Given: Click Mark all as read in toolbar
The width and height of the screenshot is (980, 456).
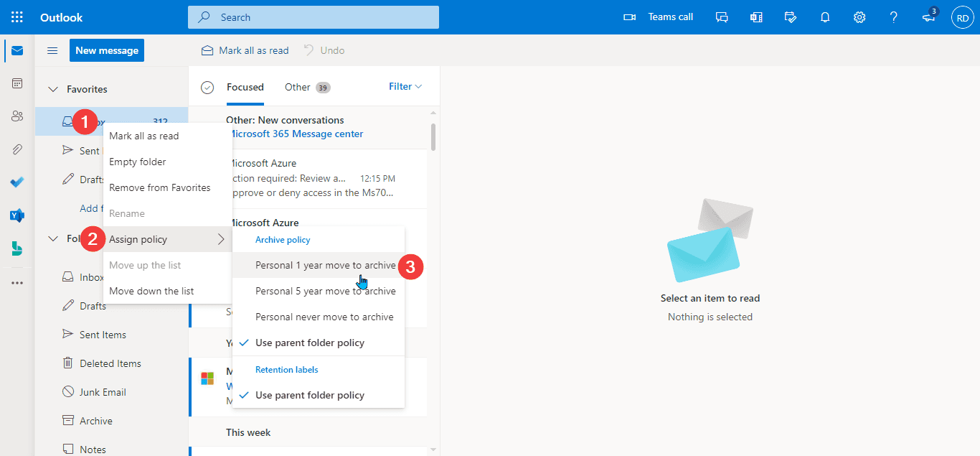Looking at the screenshot, I should (245, 50).
